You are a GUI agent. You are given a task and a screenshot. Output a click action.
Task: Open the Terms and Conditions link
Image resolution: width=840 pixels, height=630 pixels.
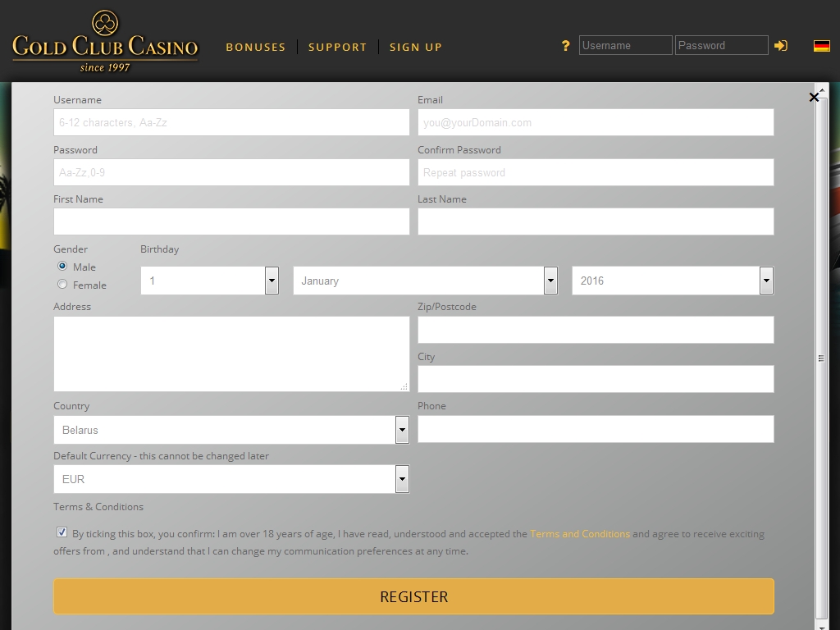(x=579, y=534)
